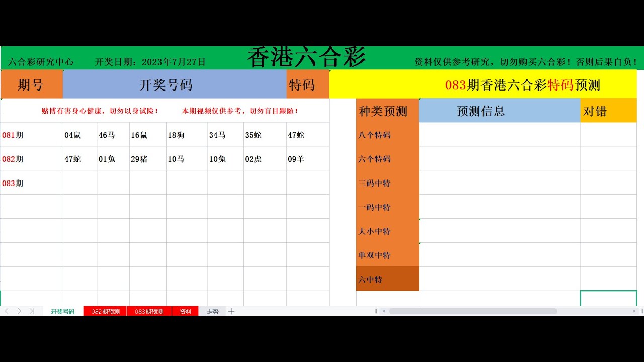Click empty number cell right of 083期
The image size is (644, 362).
80,183
